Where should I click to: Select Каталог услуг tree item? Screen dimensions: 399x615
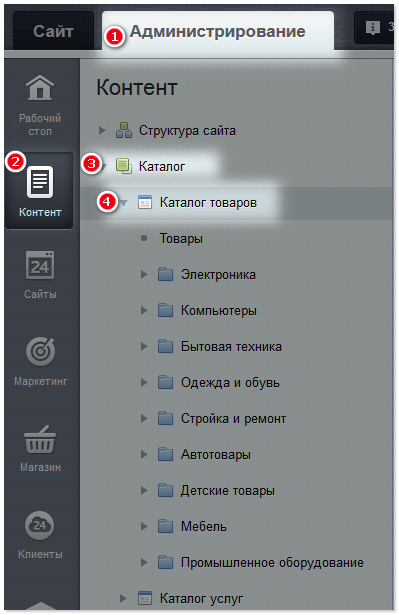(x=201, y=599)
